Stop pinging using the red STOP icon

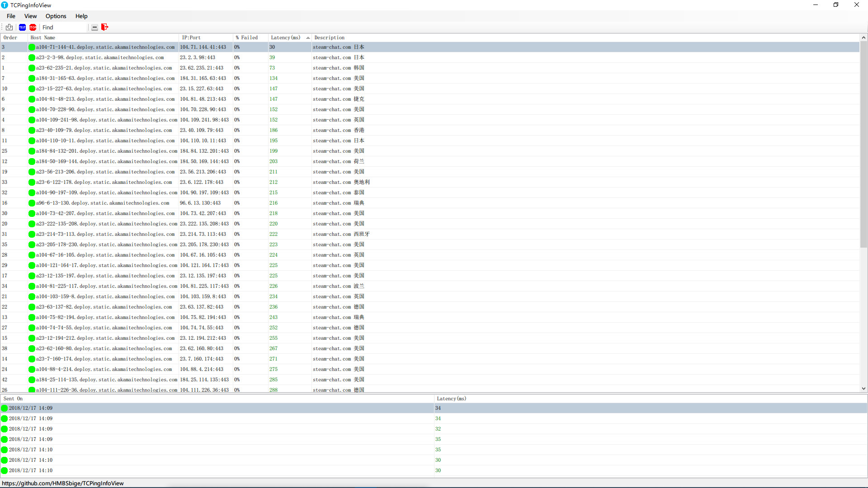click(33, 27)
